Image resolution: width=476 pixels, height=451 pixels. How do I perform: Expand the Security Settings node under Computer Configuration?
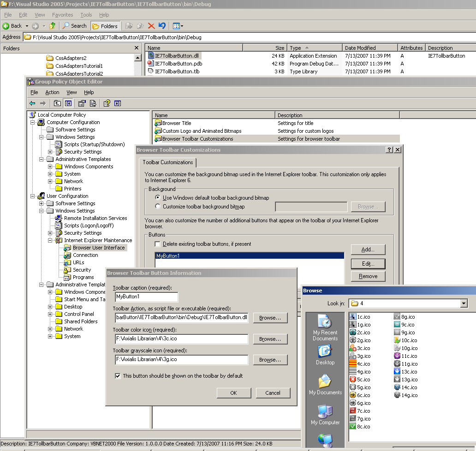pyautogui.click(x=50, y=152)
